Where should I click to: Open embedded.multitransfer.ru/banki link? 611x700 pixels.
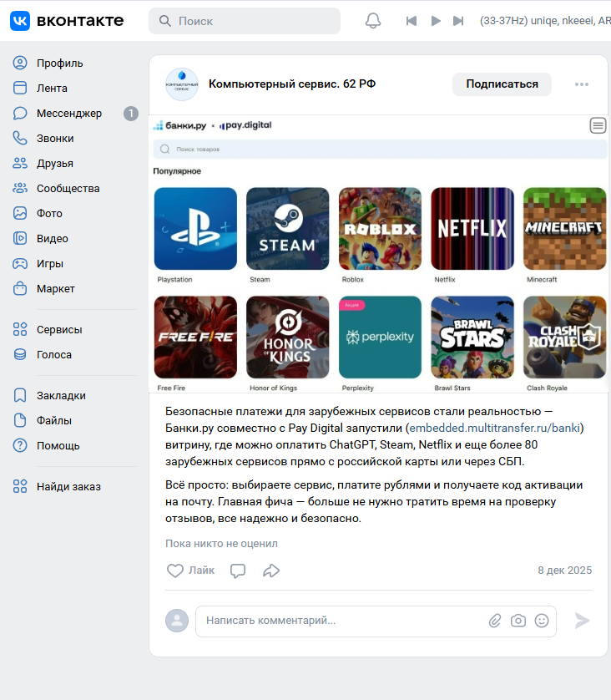(494, 428)
